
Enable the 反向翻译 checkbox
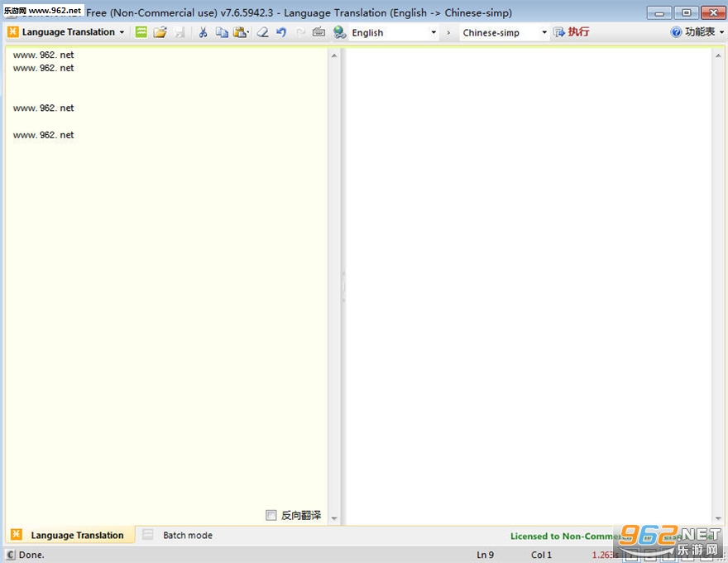pyautogui.click(x=271, y=515)
